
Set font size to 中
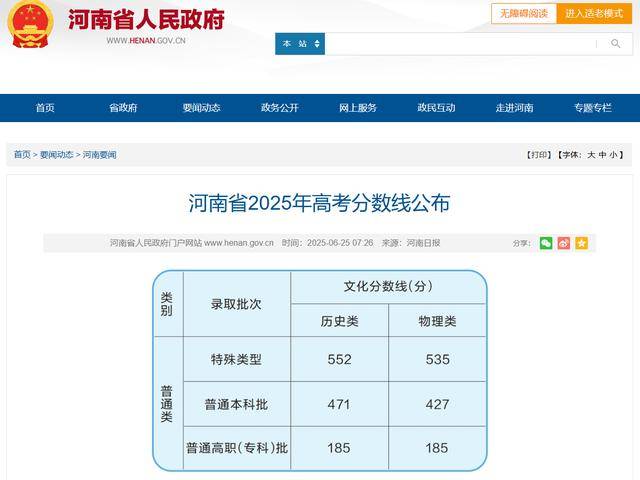tap(602, 155)
